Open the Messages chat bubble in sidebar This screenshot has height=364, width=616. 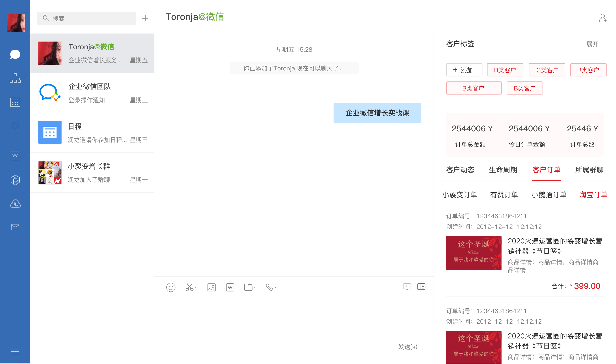click(15, 54)
